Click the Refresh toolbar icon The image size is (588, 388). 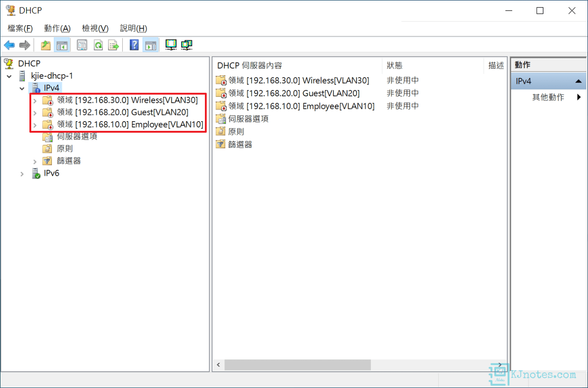tap(98, 45)
